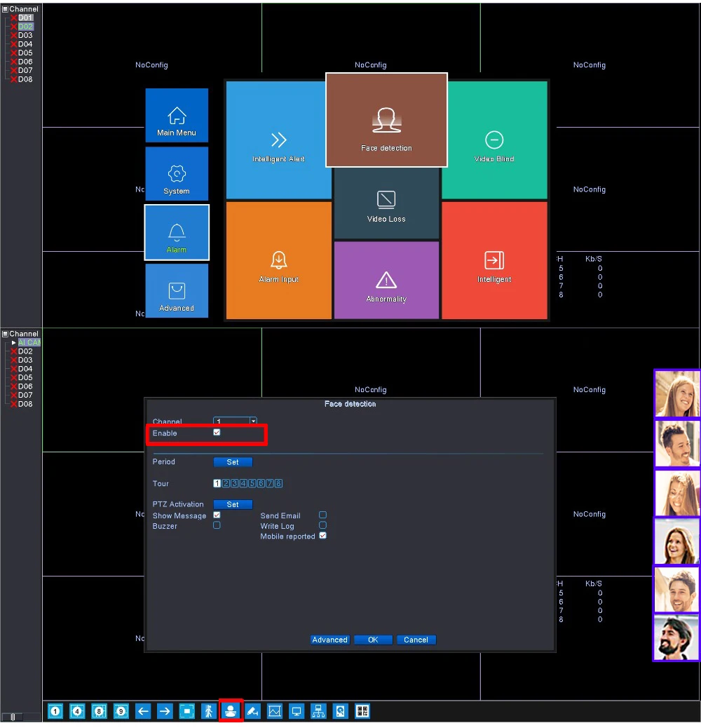701x728 pixels.
Task: Open human detection walking-person icon
Action: (x=209, y=711)
